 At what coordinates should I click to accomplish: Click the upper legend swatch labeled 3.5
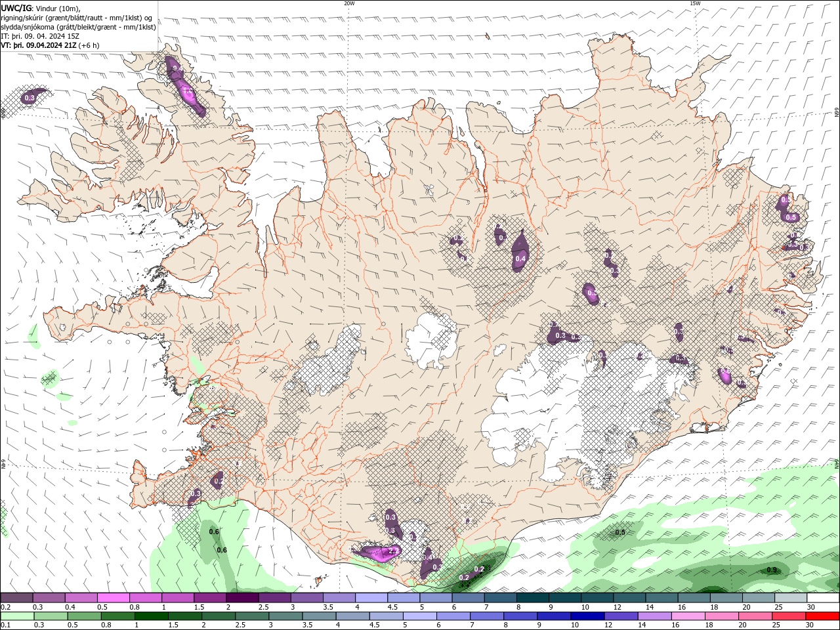click(339, 598)
